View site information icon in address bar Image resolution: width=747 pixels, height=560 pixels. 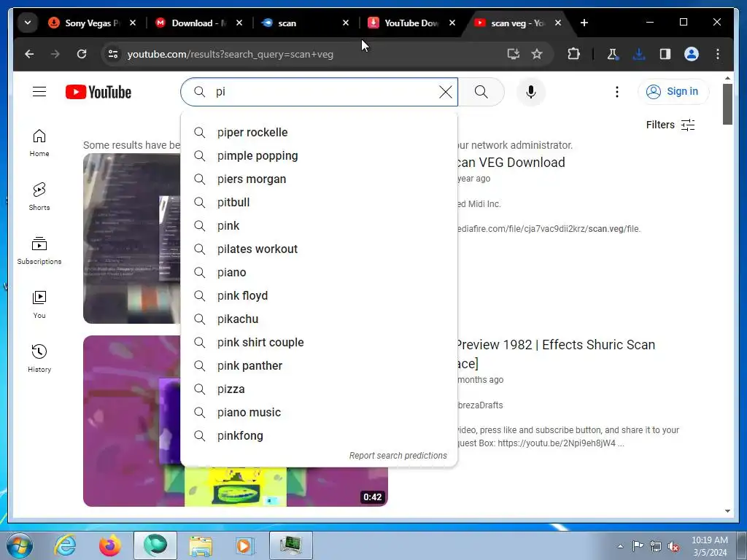coord(113,54)
